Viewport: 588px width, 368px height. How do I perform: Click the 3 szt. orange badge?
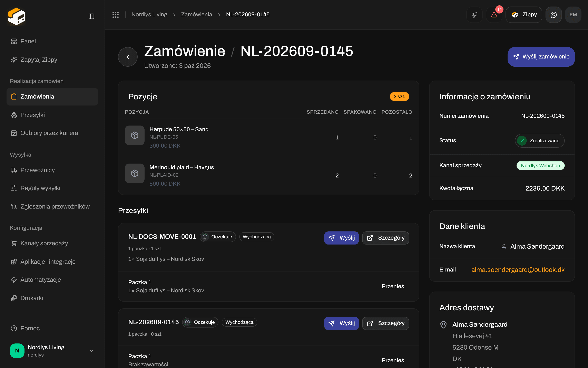[399, 97]
